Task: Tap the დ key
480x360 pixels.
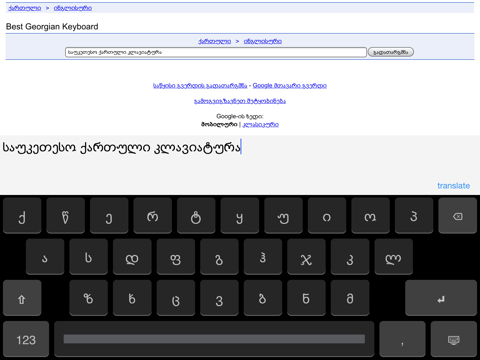Action: tap(132, 257)
